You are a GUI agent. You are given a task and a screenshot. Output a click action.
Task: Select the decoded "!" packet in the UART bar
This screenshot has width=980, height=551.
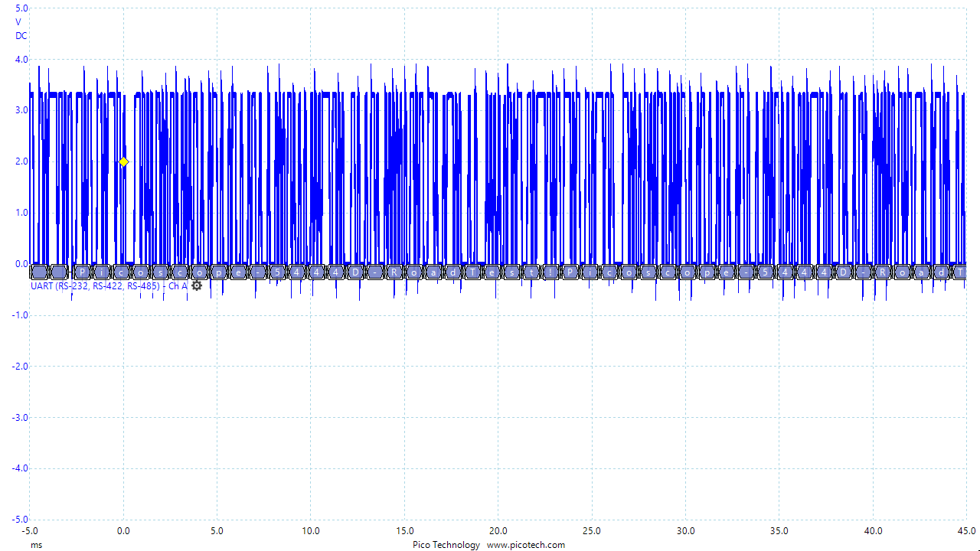[550, 272]
